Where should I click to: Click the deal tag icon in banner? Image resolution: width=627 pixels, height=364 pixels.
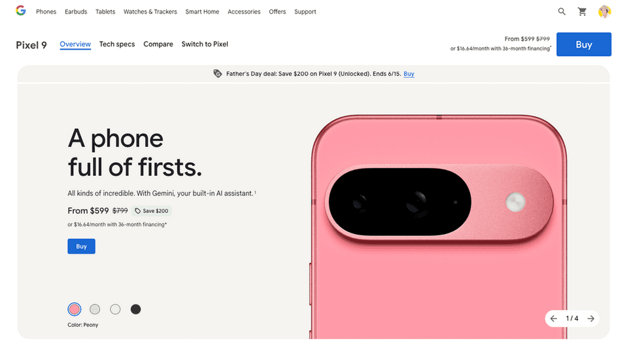[x=218, y=74]
